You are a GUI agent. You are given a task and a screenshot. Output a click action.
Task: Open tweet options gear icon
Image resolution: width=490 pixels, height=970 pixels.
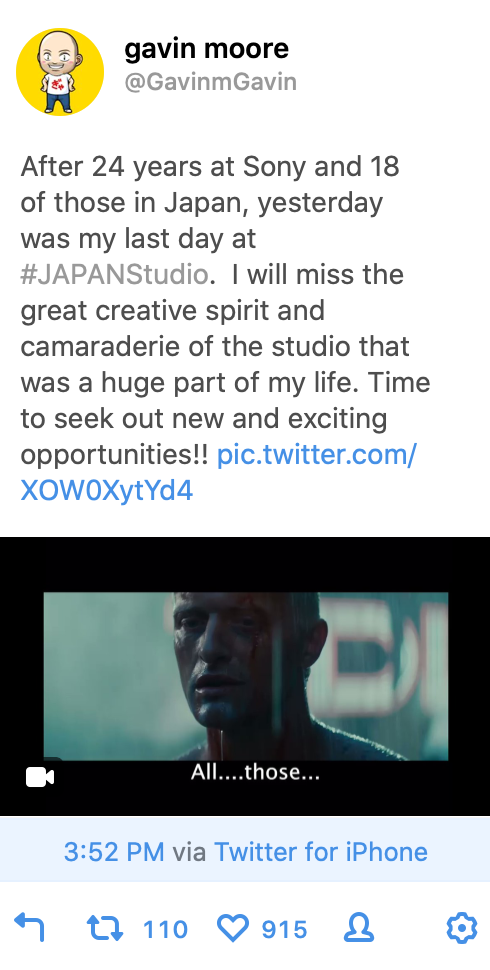(462, 928)
